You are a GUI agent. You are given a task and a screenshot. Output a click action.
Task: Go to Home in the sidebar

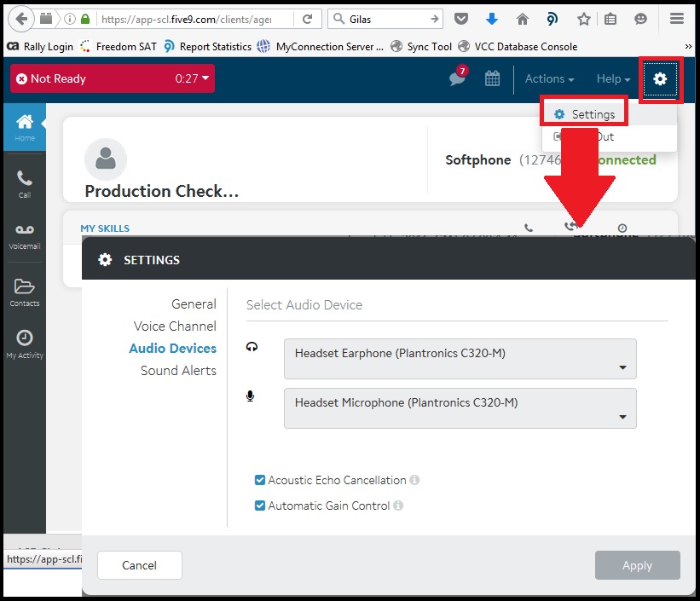click(25, 127)
